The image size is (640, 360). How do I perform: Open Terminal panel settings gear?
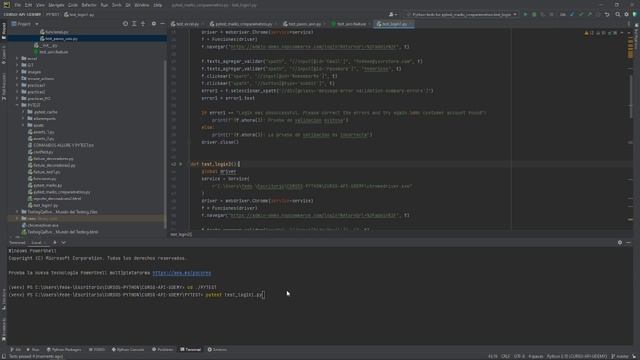click(x=620, y=242)
